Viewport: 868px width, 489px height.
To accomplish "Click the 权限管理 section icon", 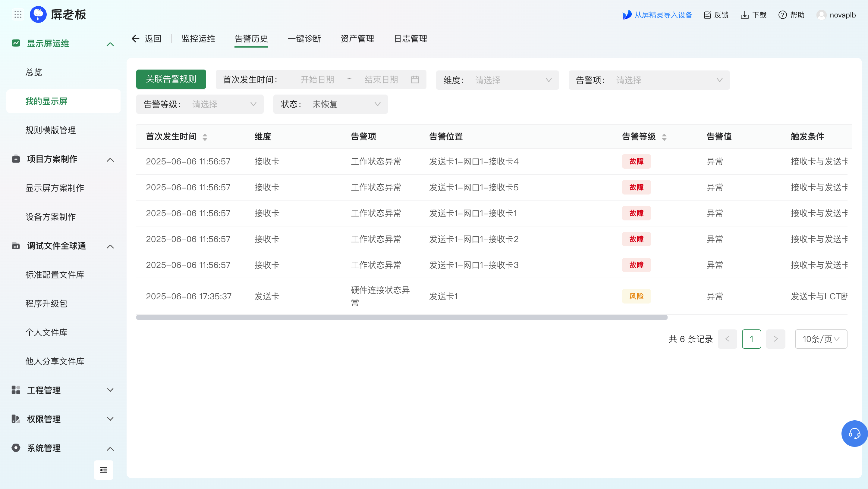I will click(16, 419).
